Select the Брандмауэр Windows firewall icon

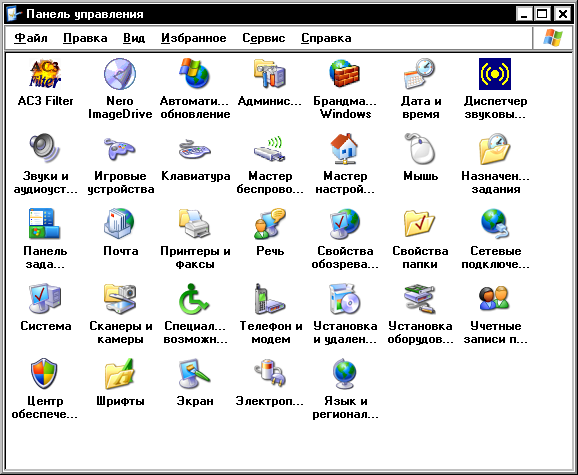(x=345, y=74)
